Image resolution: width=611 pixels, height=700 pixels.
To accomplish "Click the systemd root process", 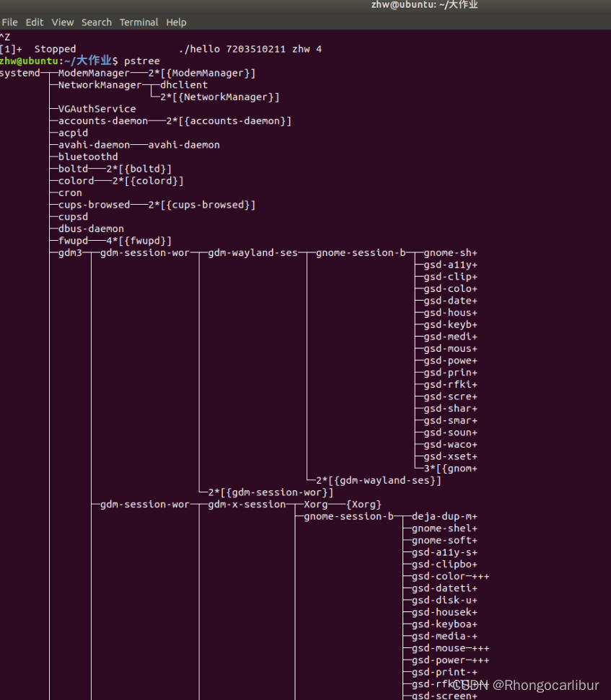I will tap(20, 74).
